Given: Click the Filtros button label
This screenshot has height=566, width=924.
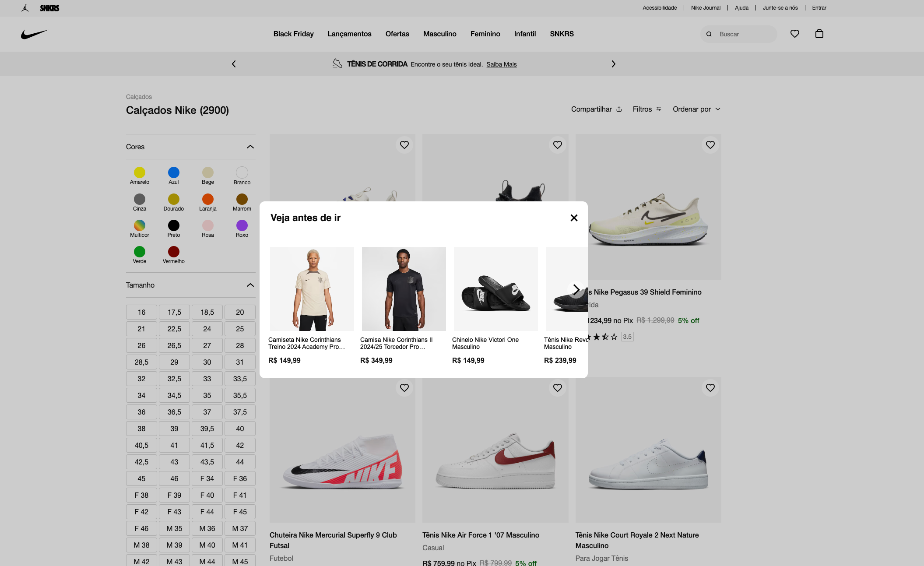Looking at the screenshot, I should 642,109.
